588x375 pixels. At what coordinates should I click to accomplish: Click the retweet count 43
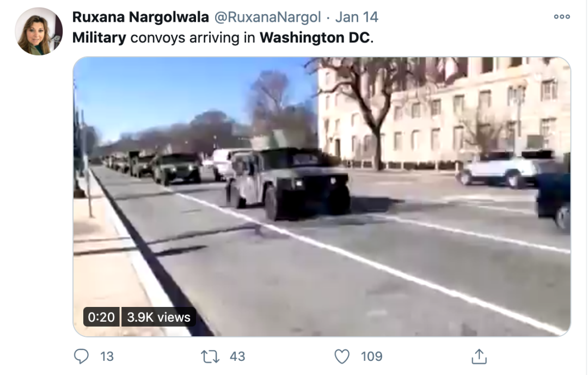point(237,356)
